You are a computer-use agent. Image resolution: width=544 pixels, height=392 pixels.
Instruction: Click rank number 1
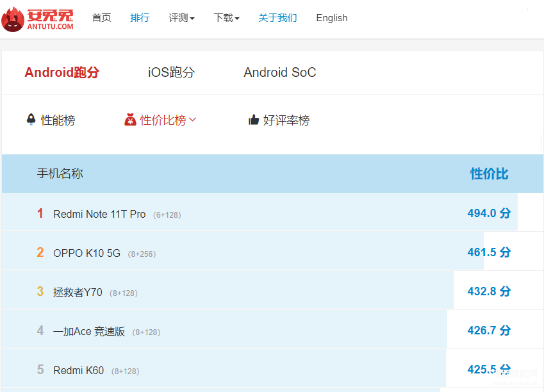tap(40, 213)
